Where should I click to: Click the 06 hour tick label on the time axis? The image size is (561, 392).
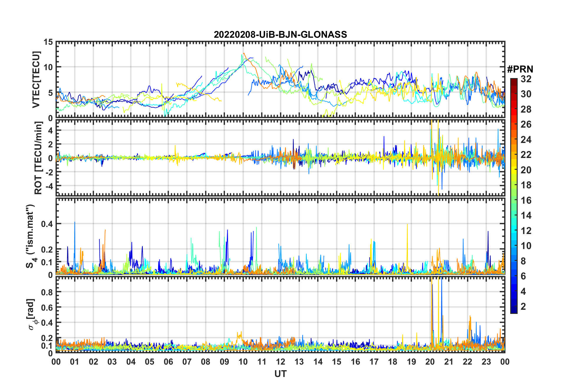coord(168,362)
